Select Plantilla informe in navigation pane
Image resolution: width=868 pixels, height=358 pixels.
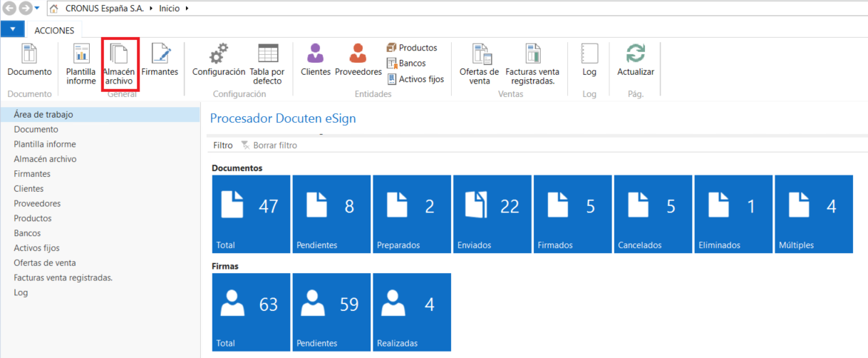tap(100, 144)
